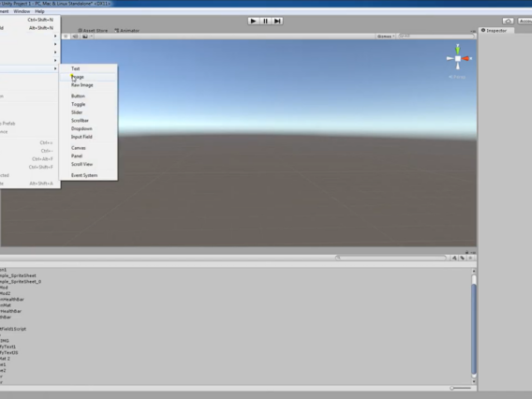532x399 pixels.
Task: Toggle scene lighting in Scene toolbar
Action: click(x=66, y=37)
